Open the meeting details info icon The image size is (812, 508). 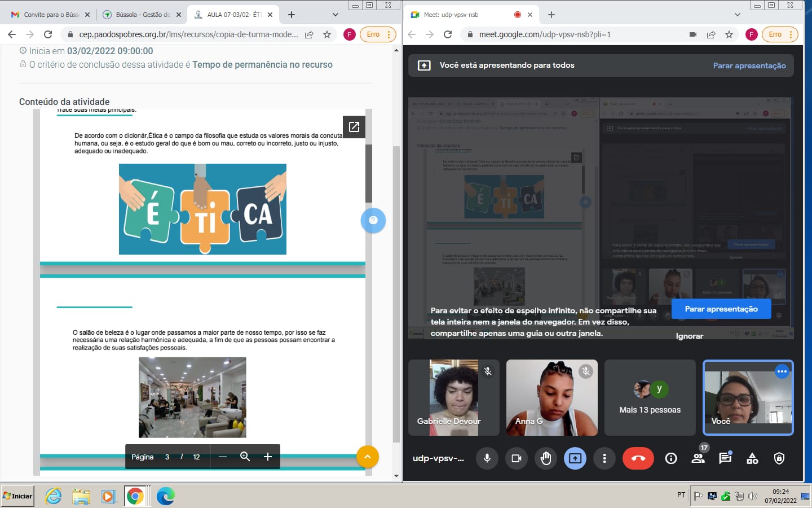(x=671, y=458)
